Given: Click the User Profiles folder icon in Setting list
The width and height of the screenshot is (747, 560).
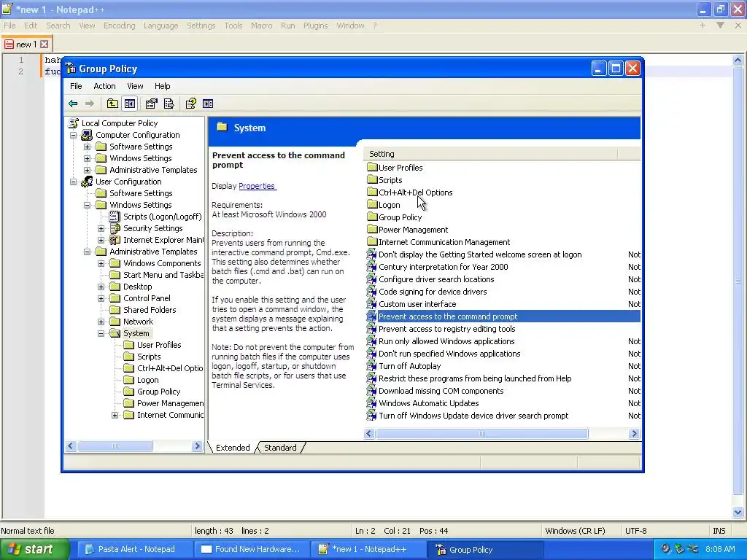Looking at the screenshot, I should (x=372, y=167).
